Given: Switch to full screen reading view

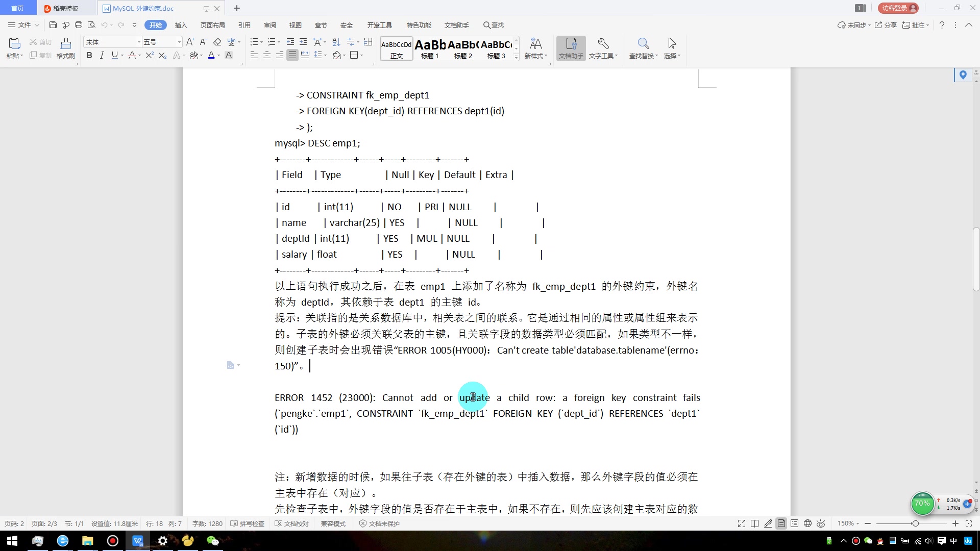Looking at the screenshot, I should tap(741, 523).
